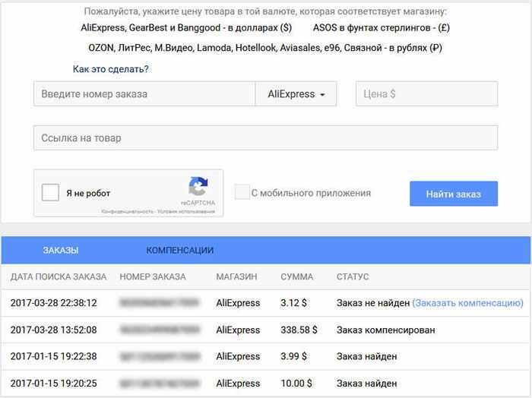This screenshot has width=532, height=398.
Task: Click AliExpress in the 338.58 $ row
Action: (238, 330)
